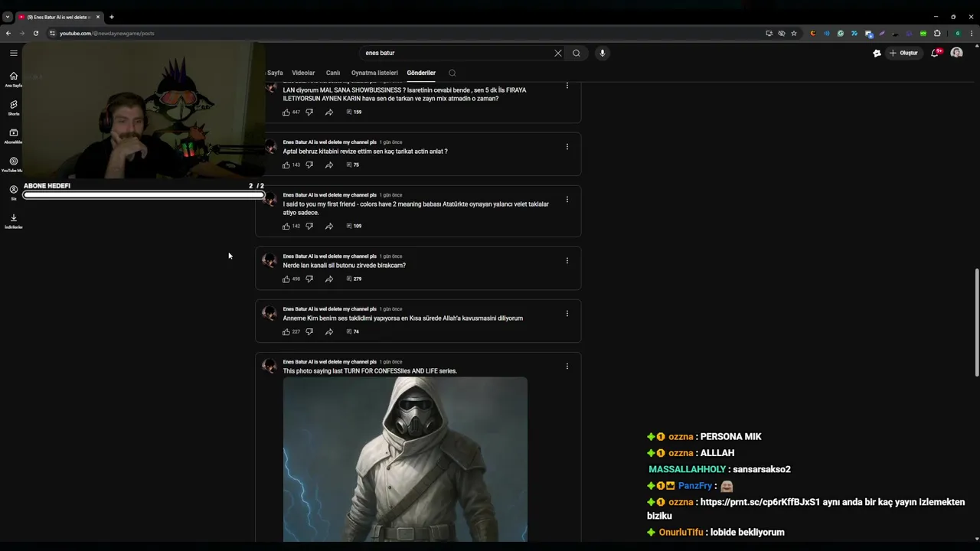Image resolution: width=980 pixels, height=551 pixels.
Task: Open comments on 'Aptal behruz' post (75)
Action: point(353,165)
